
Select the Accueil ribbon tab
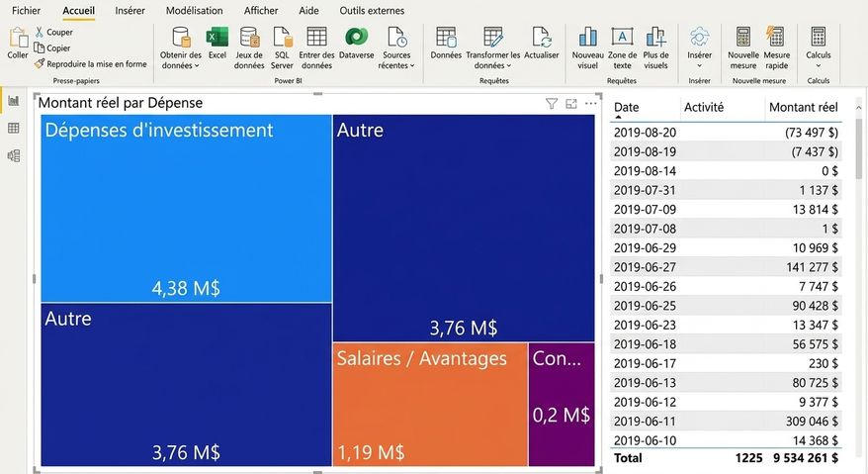pyautogui.click(x=79, y=11)
